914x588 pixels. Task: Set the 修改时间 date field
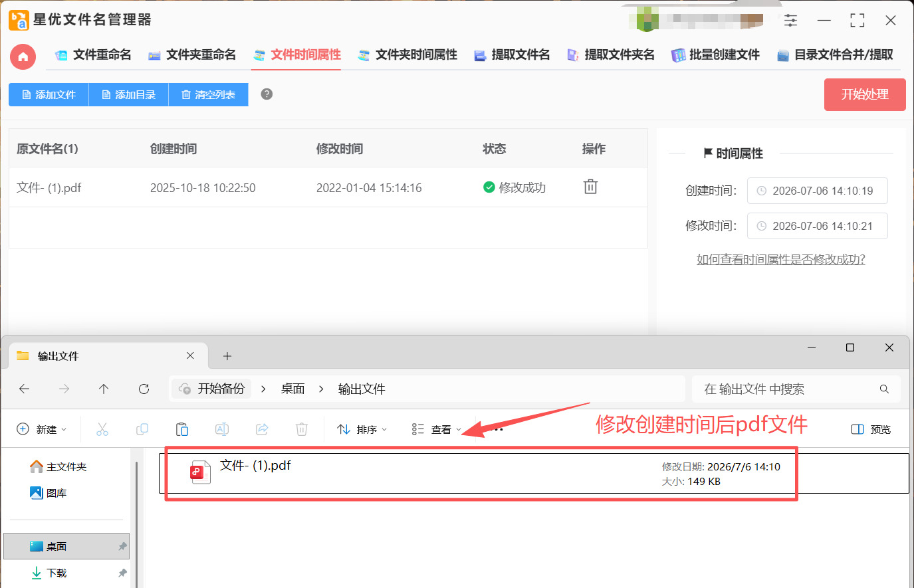817,226
